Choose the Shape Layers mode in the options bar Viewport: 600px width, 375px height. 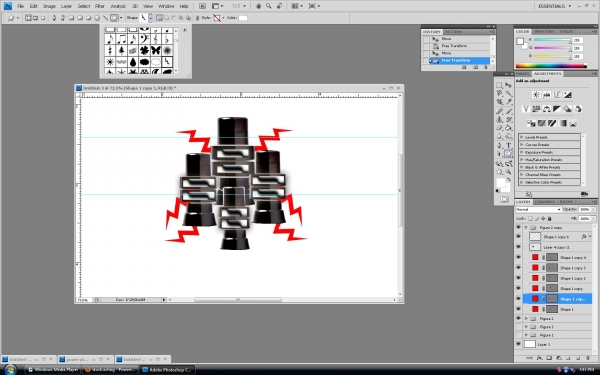point(28,18)
